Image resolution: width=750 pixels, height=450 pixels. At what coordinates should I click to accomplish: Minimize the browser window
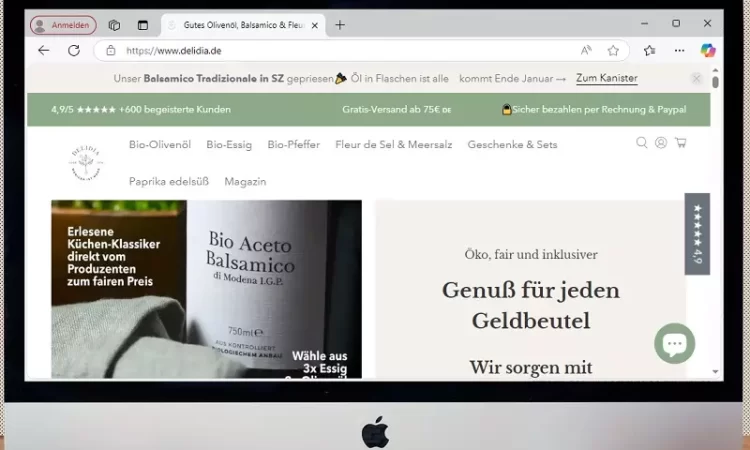(x=644, y=23)
